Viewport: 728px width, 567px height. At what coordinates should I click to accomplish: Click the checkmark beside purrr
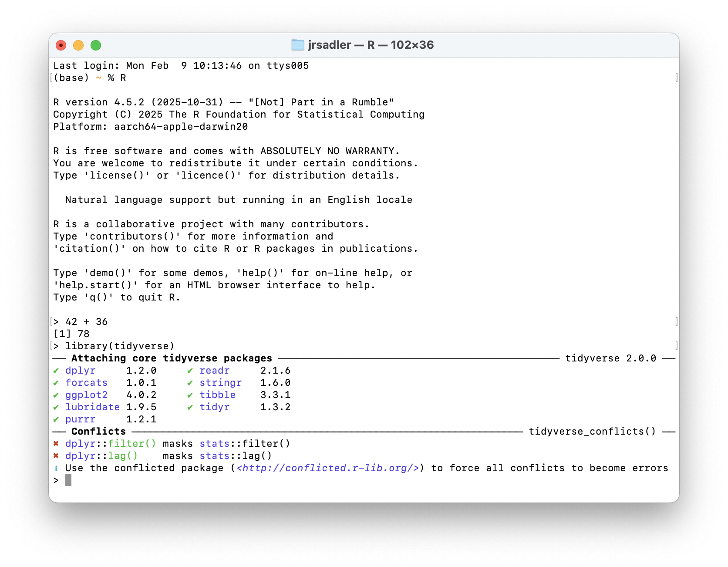pos(56,419)
